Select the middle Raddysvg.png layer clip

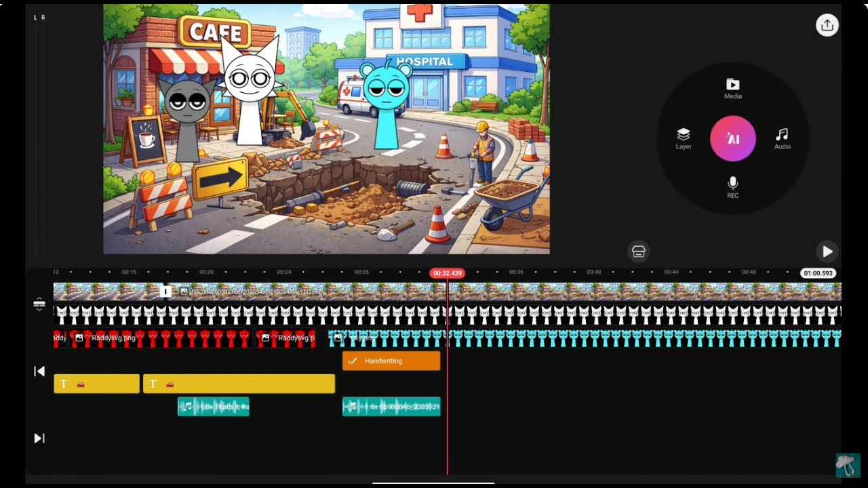161,338
